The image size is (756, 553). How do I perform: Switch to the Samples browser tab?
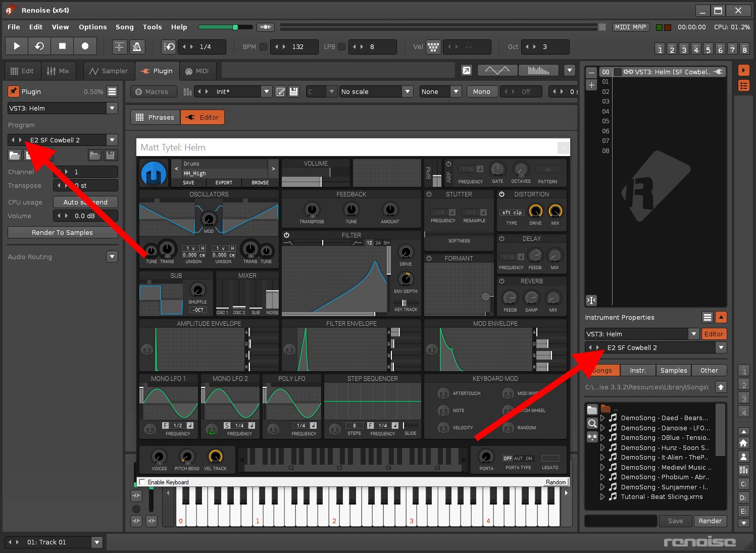click(x=674, y=370)
